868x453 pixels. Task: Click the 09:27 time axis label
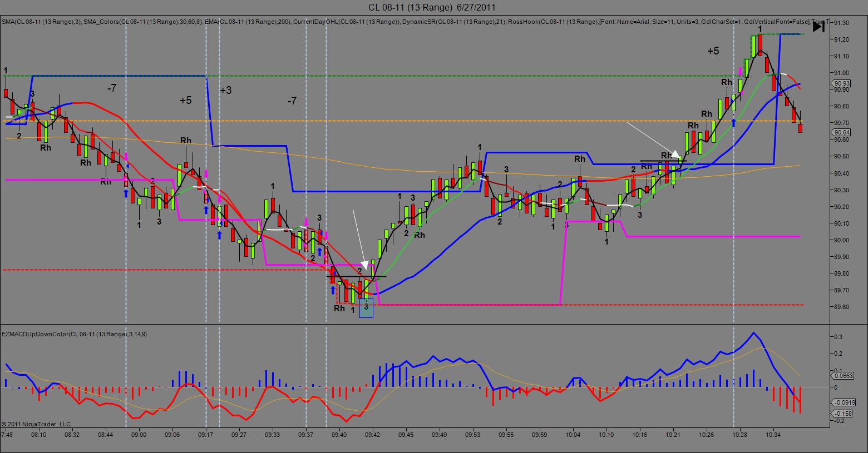(x=239, y=435)
